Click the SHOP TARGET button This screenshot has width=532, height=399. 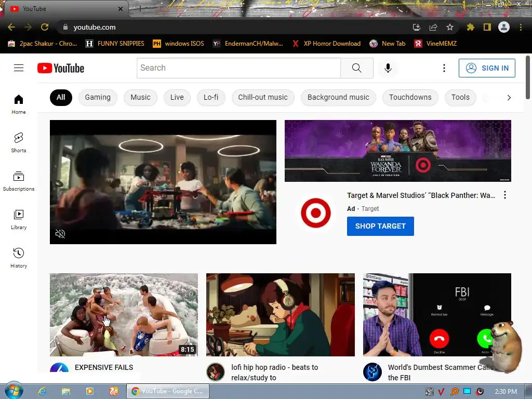click(x=380, y=227)
